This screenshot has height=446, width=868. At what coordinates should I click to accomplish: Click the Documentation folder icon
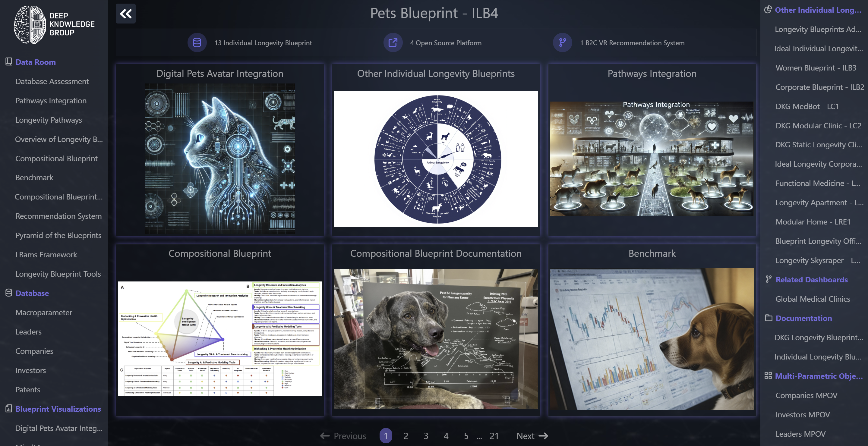(x=768, y=318)
